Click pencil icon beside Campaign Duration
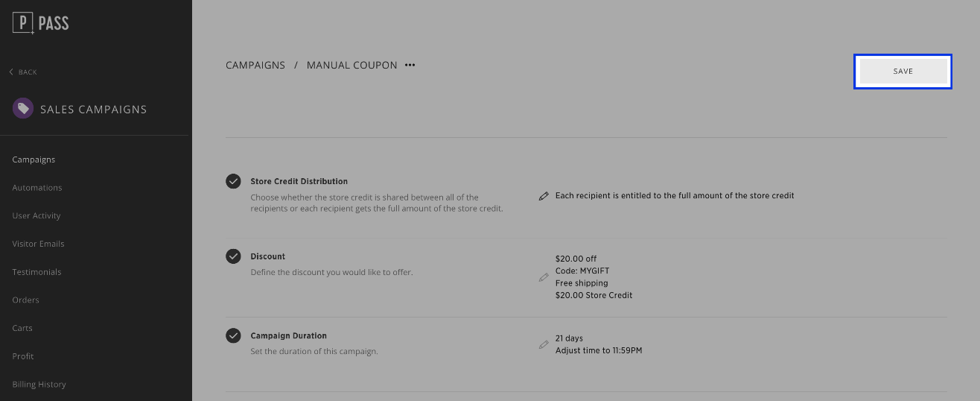The height and width of the screenshot is (401, 980). [x=544, y=344]
